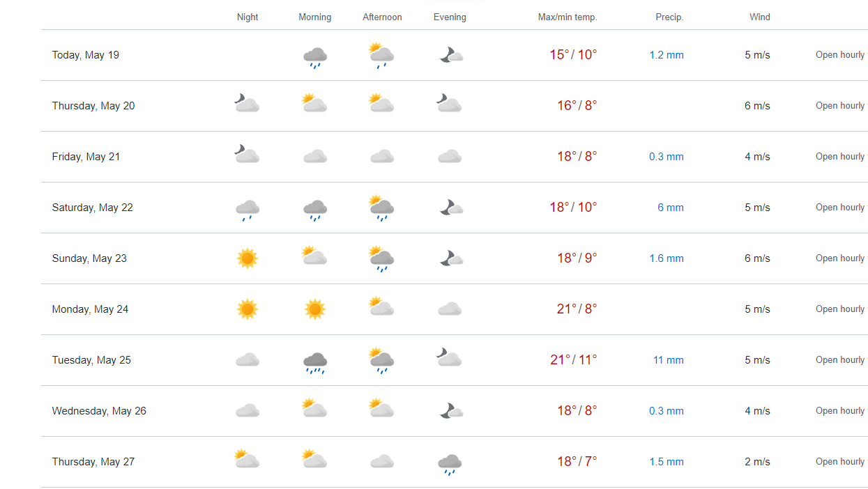
Task: Click Sunday May 23 night sun icon
Action: coord(247,258)
